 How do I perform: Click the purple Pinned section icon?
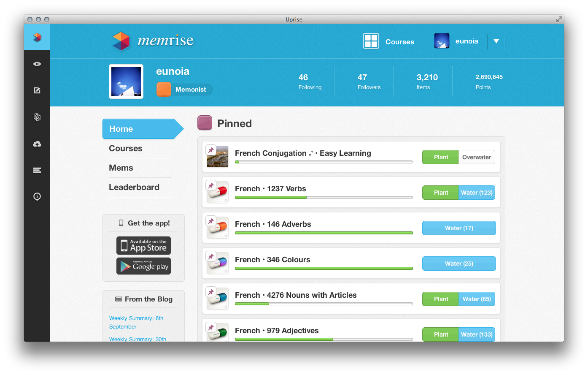click(x=205, y=123)
